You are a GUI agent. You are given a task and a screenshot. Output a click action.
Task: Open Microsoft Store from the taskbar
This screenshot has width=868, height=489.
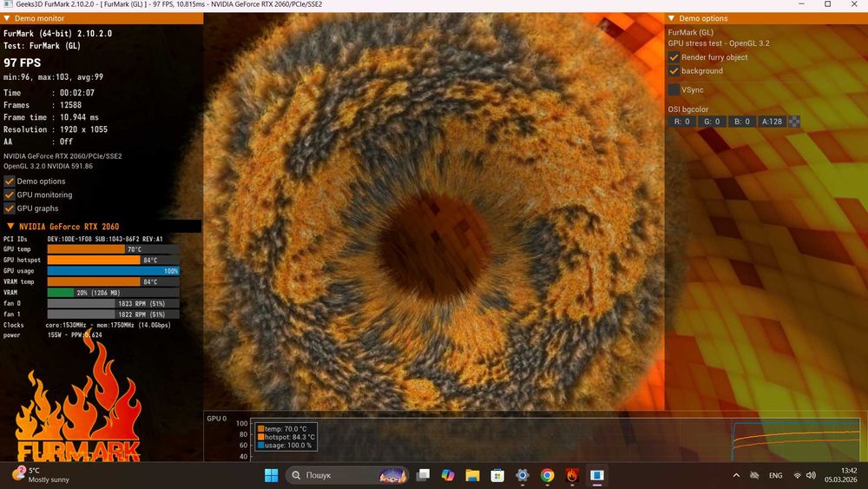(497, 475)
